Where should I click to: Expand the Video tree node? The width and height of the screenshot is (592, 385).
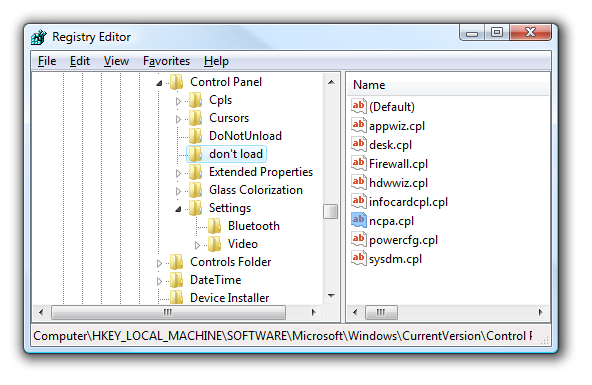pyautogui.click(x=197, y=245)
